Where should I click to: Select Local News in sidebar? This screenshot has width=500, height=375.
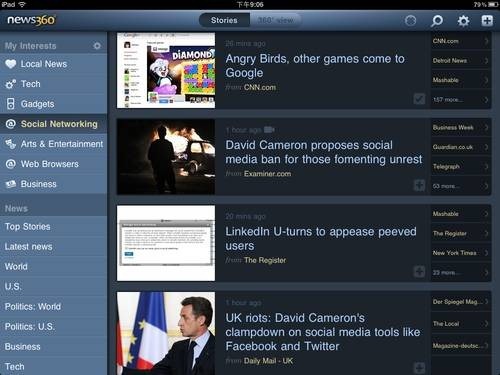53,64
